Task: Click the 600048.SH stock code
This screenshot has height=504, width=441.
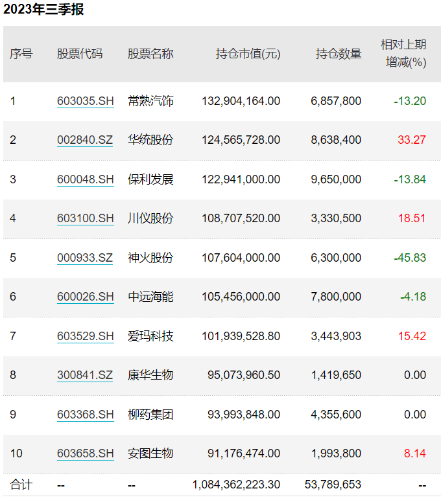Action: coord(85,179)
